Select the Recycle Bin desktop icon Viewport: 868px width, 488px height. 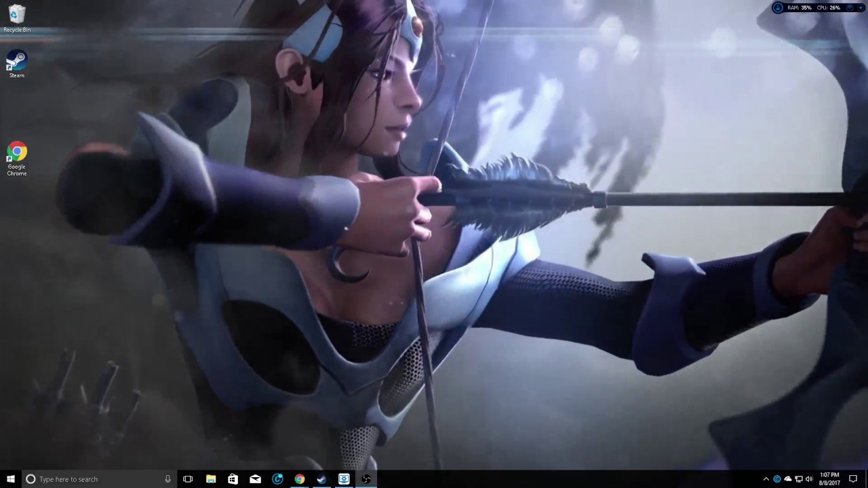click(x=17, y=18)
